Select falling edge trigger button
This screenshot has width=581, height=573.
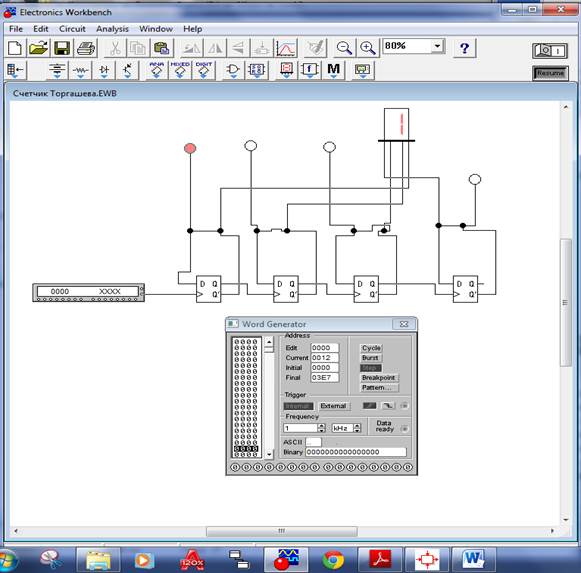(388, 406)
